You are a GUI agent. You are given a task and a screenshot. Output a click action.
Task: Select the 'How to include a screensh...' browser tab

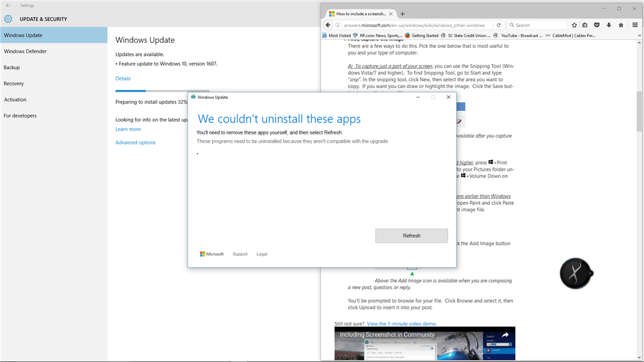(x=360, y=14)
